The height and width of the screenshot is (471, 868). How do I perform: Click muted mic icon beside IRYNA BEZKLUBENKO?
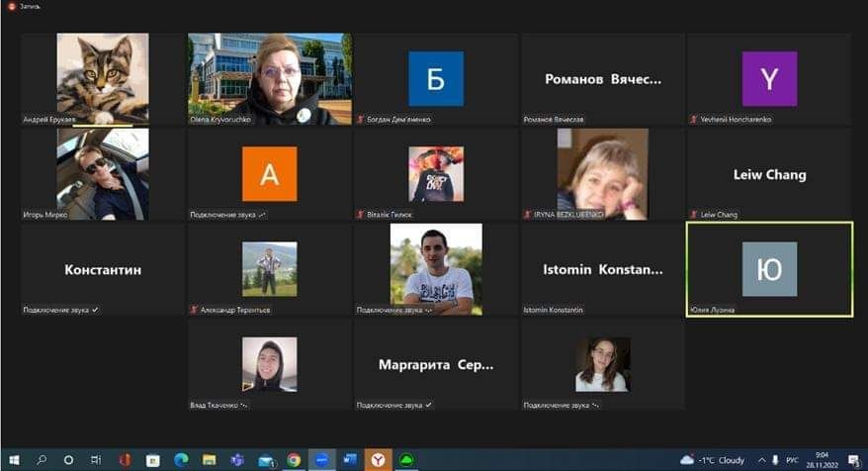point(527,215)
